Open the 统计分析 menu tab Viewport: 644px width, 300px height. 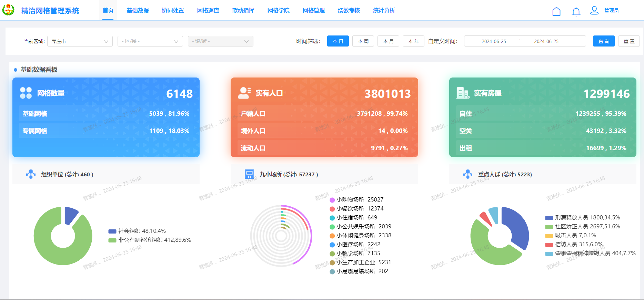coord(384,11)
